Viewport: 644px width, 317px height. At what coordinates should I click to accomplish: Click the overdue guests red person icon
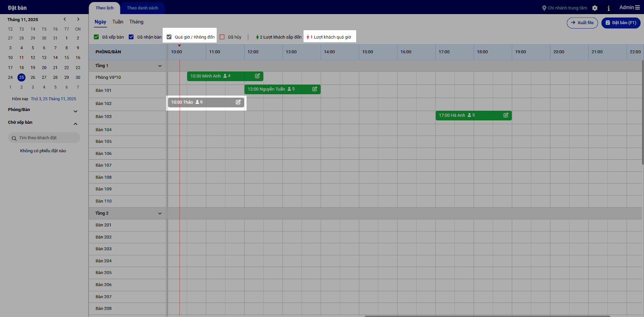308,37
